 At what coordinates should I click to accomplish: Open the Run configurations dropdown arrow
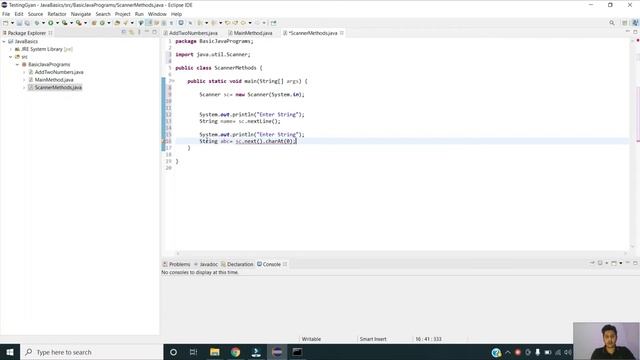57,23
